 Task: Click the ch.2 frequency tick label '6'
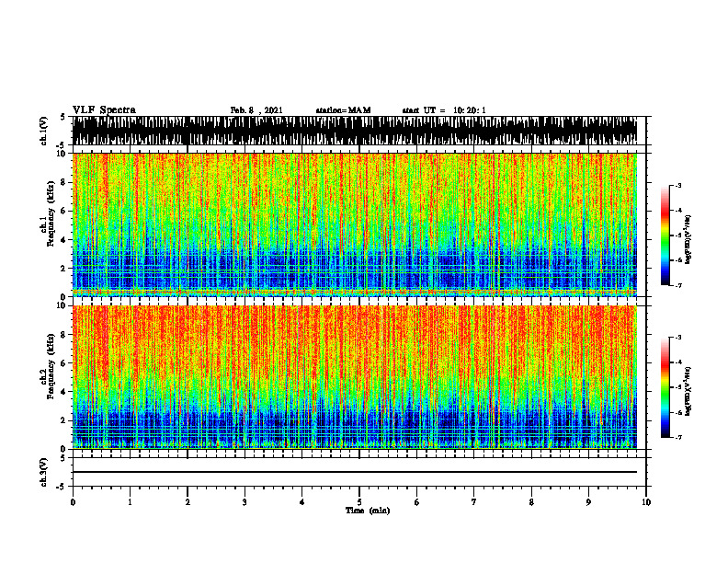pos(64,363)
